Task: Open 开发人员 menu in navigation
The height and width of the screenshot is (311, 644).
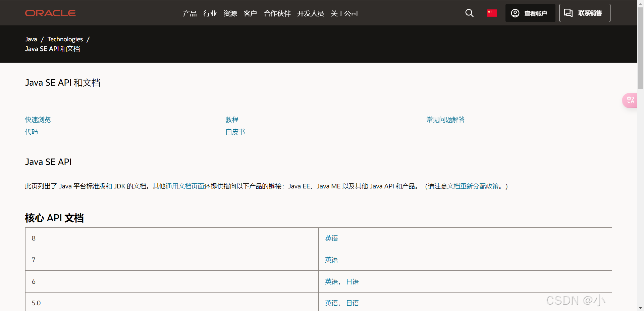Action: (x=311, y=13)
